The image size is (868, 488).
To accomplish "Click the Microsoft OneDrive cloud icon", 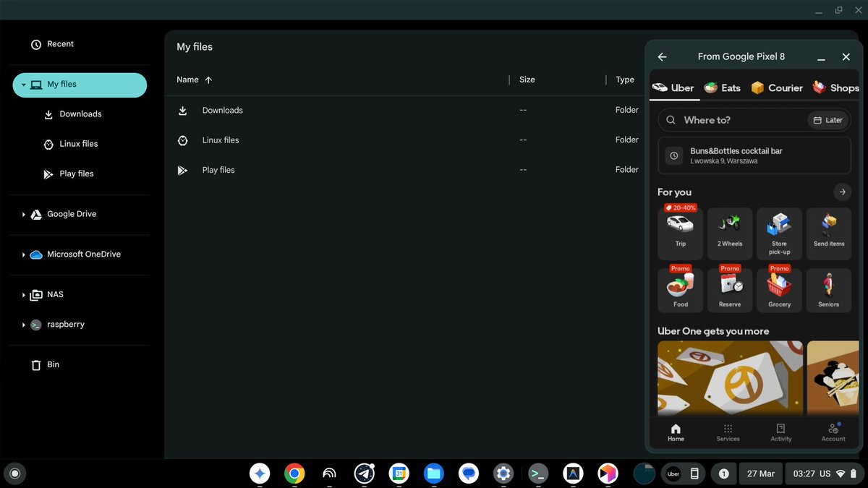I will (x=36, y=254).
